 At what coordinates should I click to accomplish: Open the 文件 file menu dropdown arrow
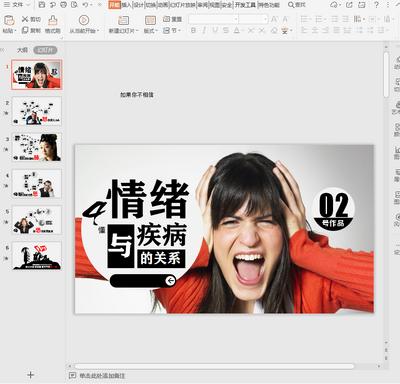pyautogui.click(x=28, y=5)
